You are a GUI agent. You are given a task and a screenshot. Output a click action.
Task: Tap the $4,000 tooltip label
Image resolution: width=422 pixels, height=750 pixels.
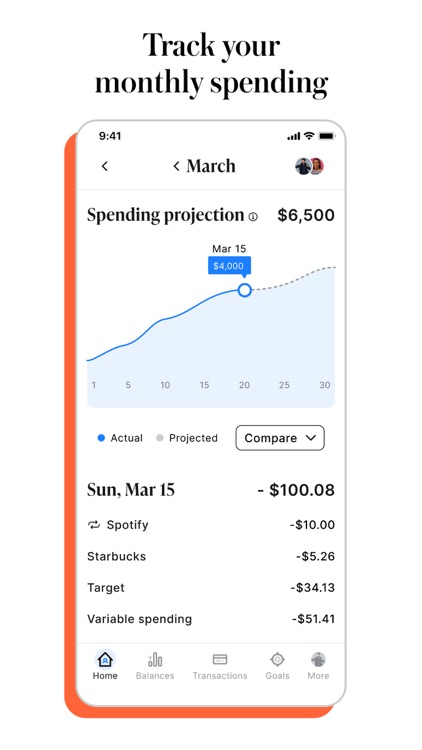229,266
